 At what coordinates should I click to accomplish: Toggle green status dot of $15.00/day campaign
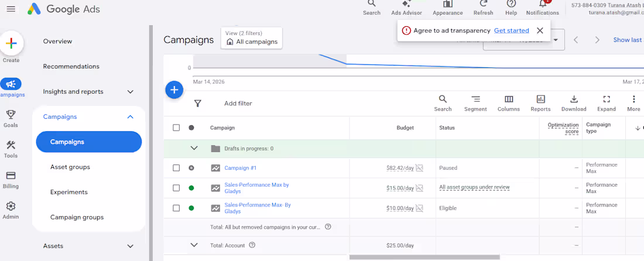coord(191,188)
